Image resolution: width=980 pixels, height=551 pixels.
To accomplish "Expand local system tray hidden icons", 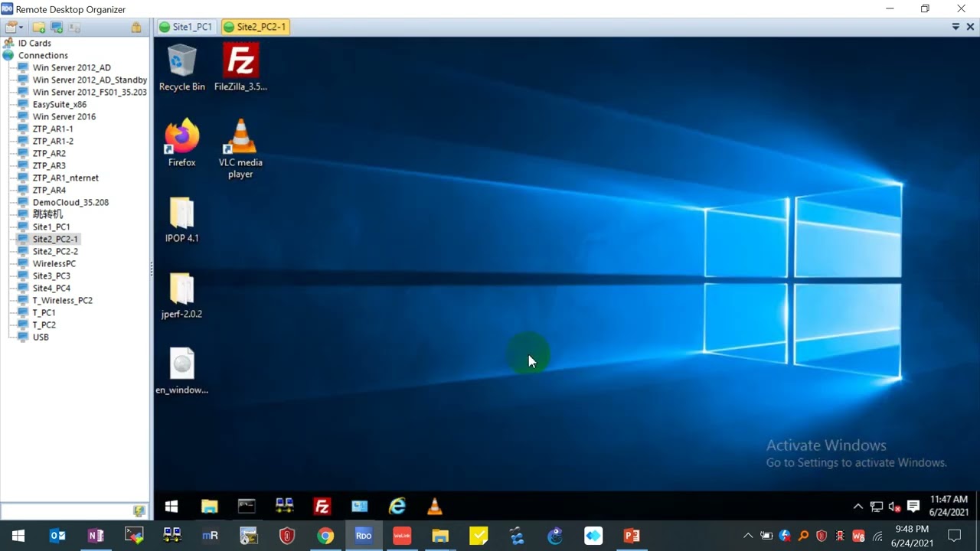I will pyautogui.click(x=748, y=536).
